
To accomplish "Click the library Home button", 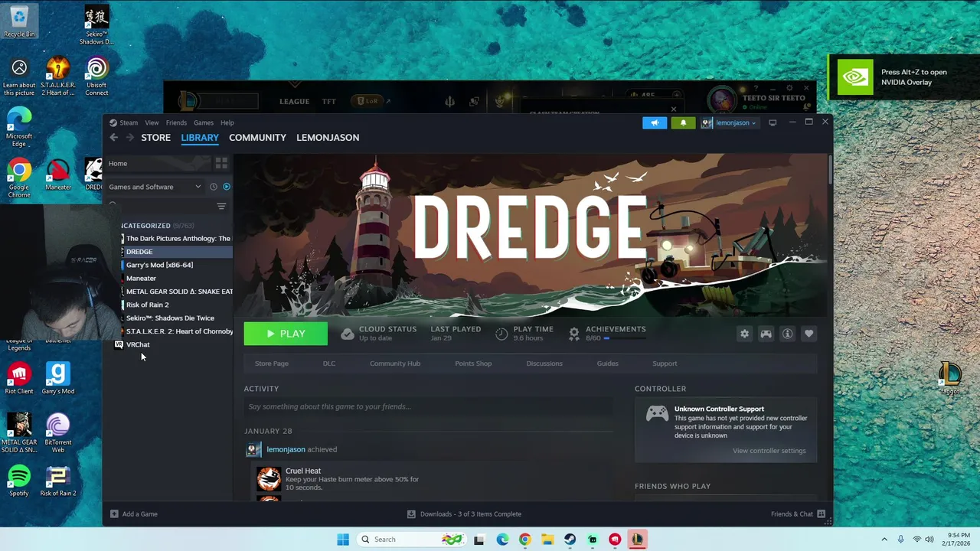I will click(157, 163).
